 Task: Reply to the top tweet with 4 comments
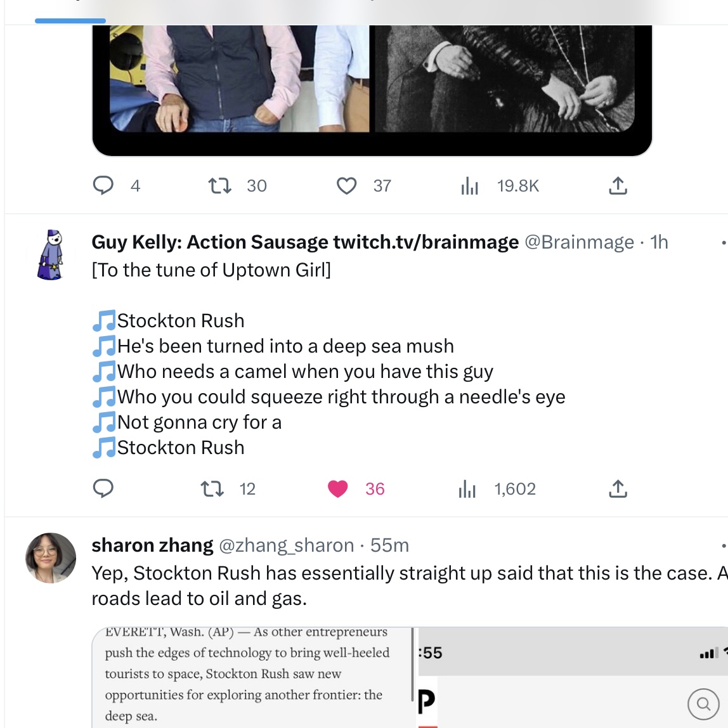[103, 186]
